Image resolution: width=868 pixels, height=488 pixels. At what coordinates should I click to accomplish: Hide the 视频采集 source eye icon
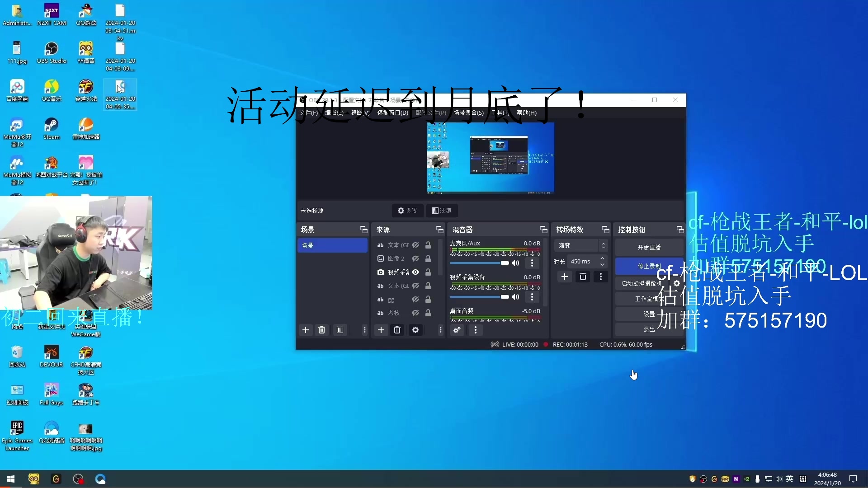(x=415, y=272)
